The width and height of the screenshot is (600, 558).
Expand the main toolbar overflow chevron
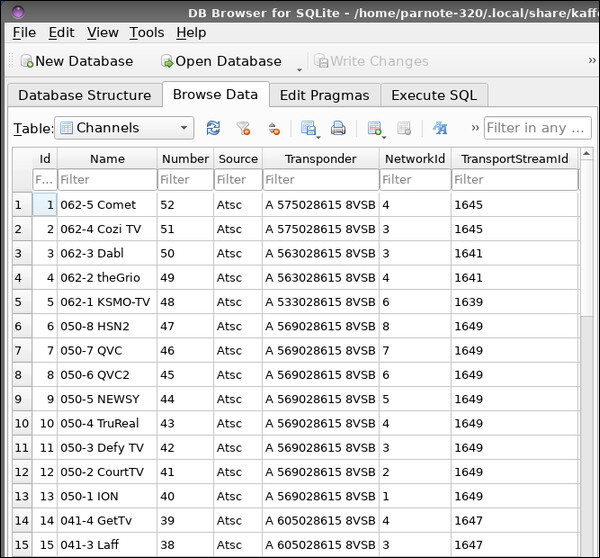pos(592,60)
